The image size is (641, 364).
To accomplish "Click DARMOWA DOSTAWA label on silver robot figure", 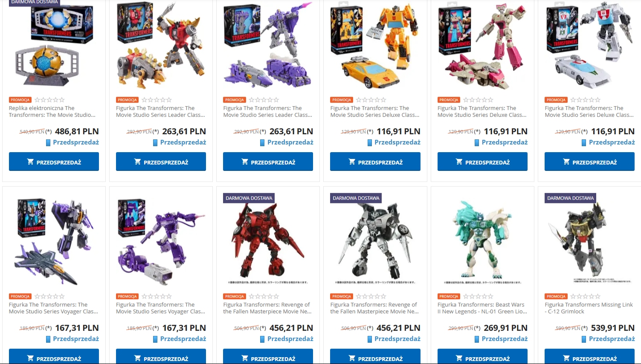I will click(356, 198).
